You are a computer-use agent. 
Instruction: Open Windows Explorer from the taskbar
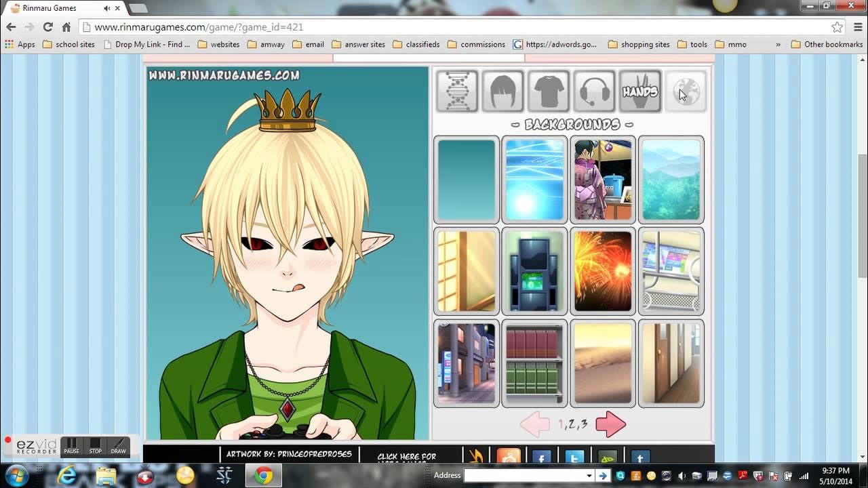[106, 476]
